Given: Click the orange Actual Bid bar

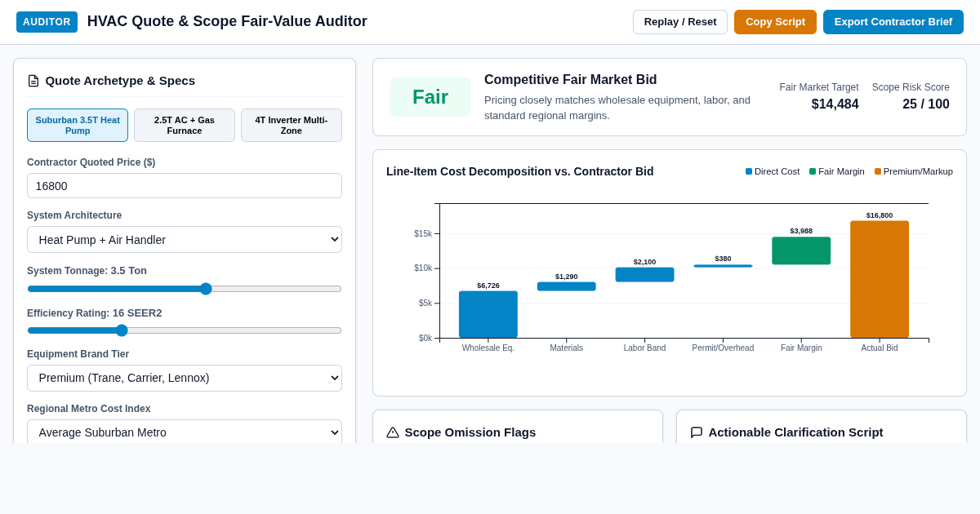Looking at the screenshot, I should [880, 279].
